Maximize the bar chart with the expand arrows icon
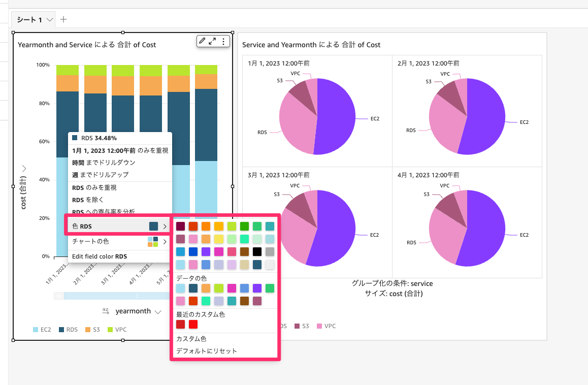The width and height of the screenshot is (588, 385). tap(212, 41)
